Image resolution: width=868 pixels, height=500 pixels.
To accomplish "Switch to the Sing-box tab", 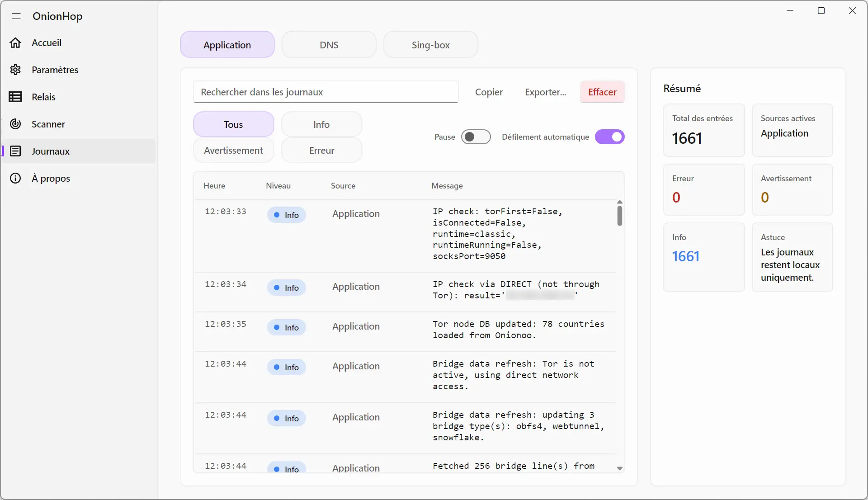I will click(x=430, y=45).
